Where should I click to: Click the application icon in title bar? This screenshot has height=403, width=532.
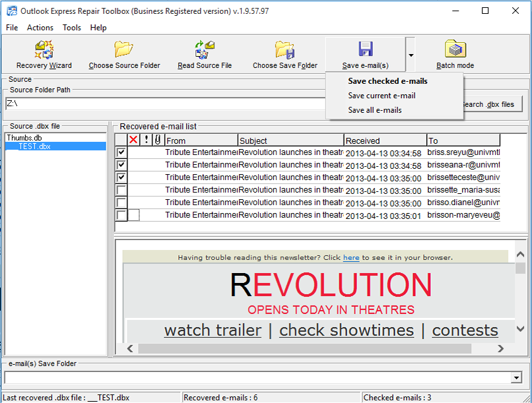(11, 11)
